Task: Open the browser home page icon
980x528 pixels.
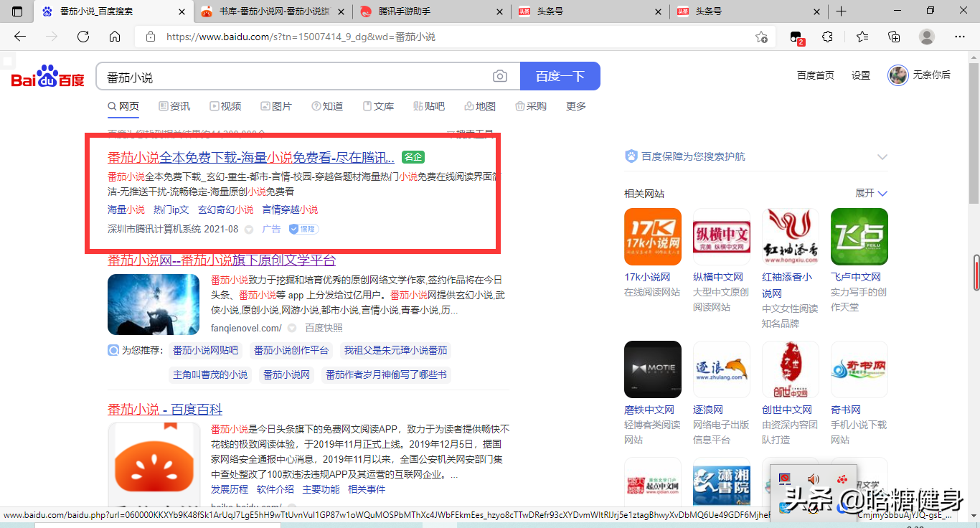Action: point(115,37)
